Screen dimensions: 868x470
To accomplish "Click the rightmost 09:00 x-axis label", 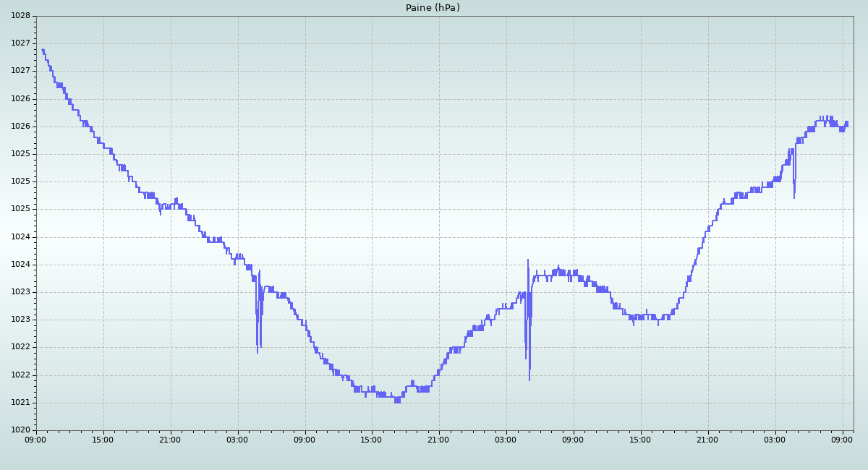I will [x=843, y=439].
